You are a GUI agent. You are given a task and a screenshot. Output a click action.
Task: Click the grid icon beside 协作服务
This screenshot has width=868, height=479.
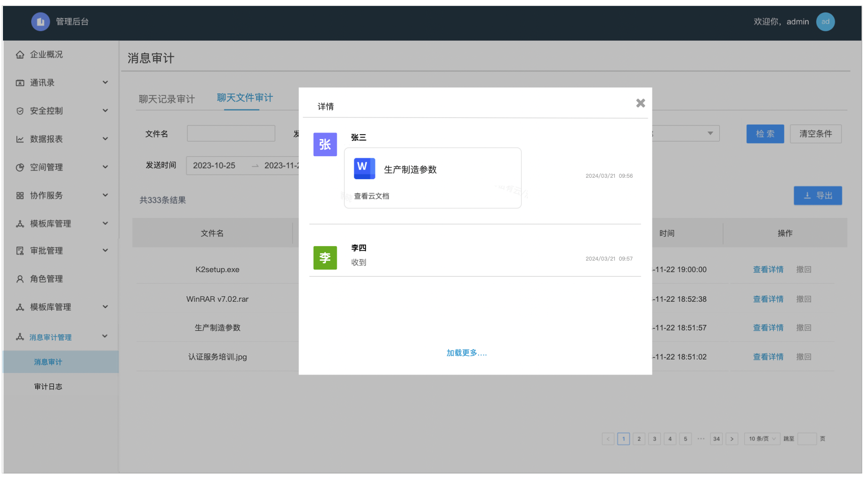click(20, 195)
